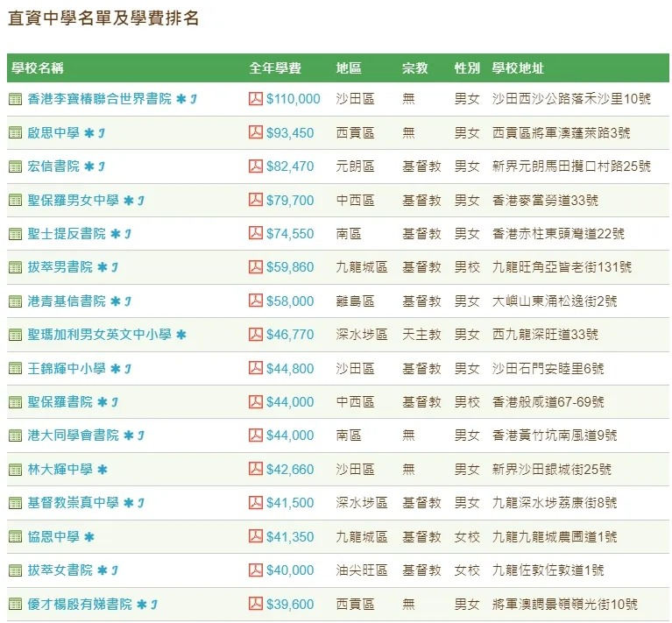
Task: Open the 港大同學會書院 school link
Action: click(74, 435)
